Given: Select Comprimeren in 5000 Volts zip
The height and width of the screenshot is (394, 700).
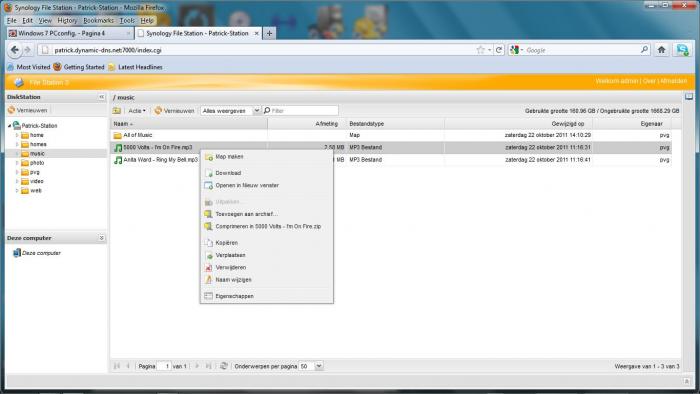Looking at the screenshot, I should (267, 226).
